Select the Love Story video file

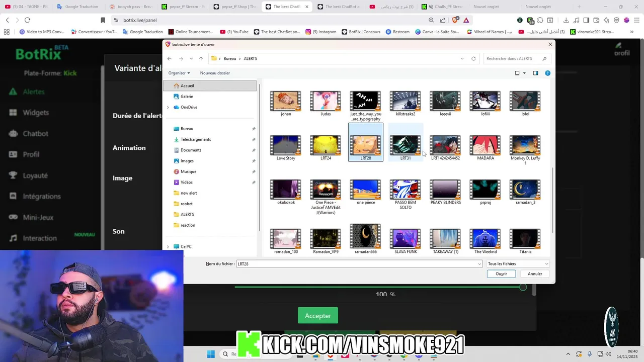pyautogui.click(x=286, y=148)
